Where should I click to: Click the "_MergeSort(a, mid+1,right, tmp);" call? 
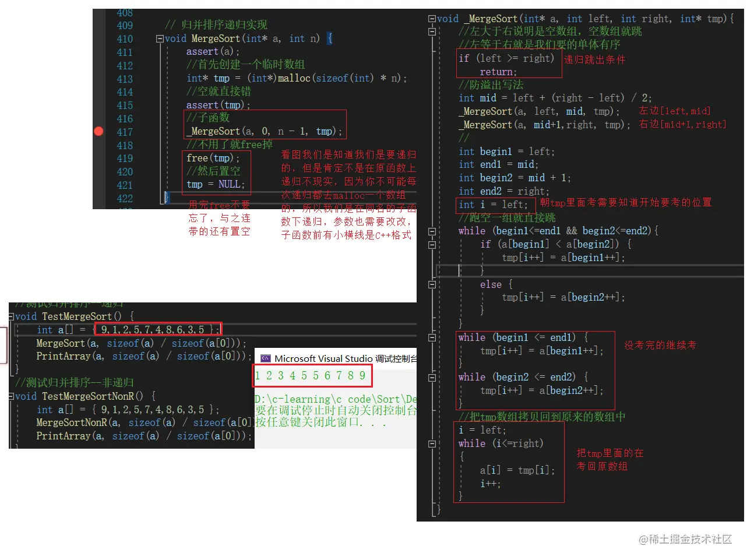pos(544,125)
